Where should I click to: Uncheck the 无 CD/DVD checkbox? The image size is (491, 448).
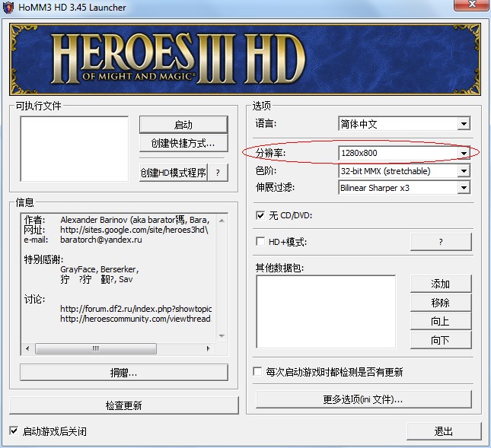pyautogui.click(x=260, y=215)
